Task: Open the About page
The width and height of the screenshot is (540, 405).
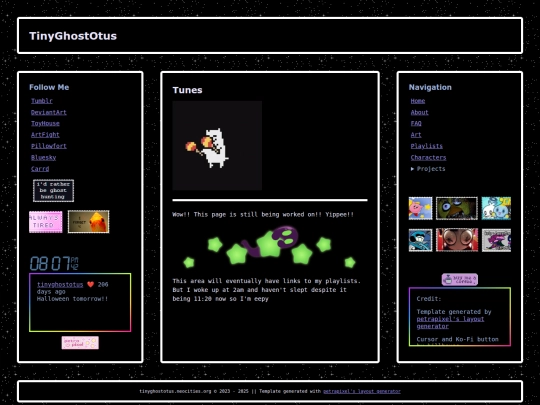Action: (419, 112)
